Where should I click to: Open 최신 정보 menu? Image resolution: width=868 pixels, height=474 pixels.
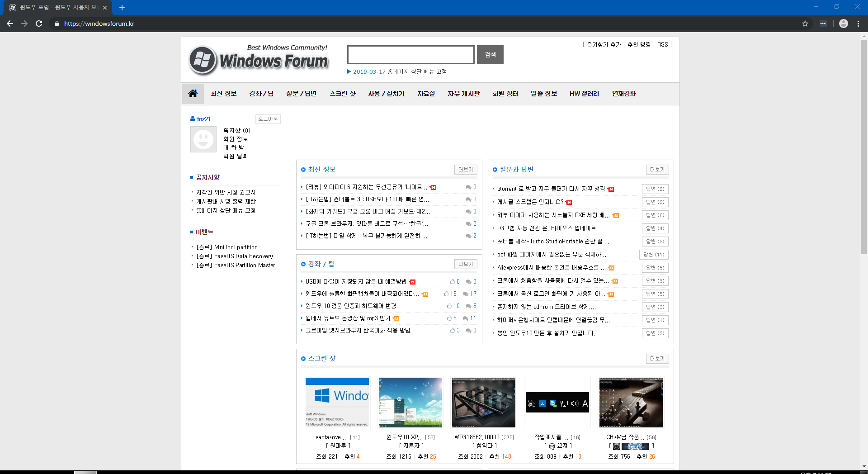223,94
